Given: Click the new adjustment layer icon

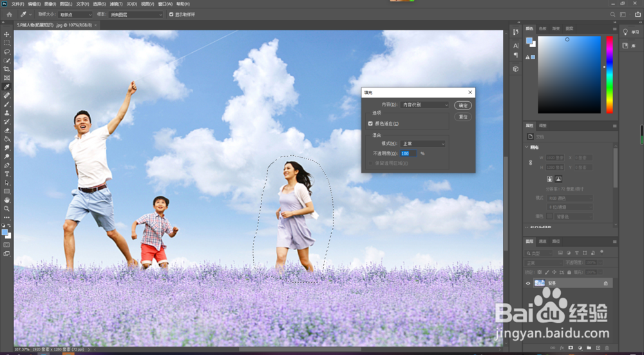Looking at the screenshot, I should tap(580, 348).
